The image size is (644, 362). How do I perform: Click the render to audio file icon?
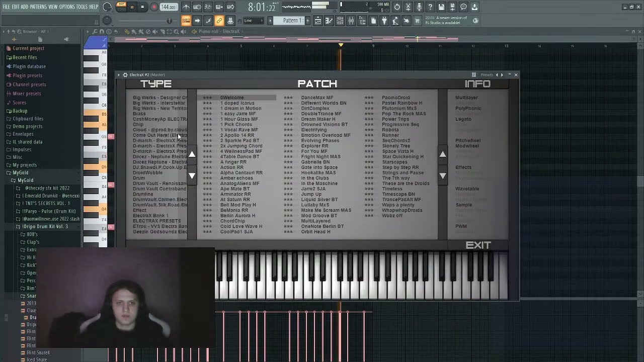452,7
